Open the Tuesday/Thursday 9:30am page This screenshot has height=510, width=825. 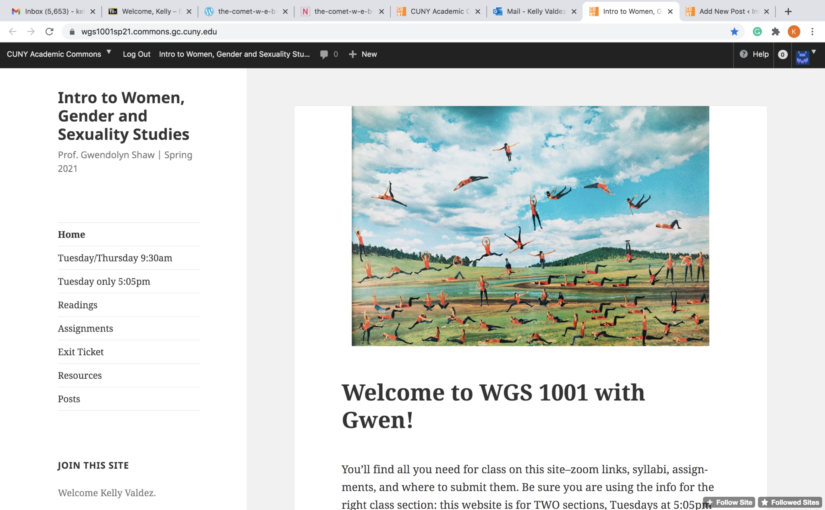click(x=115, y=258)
